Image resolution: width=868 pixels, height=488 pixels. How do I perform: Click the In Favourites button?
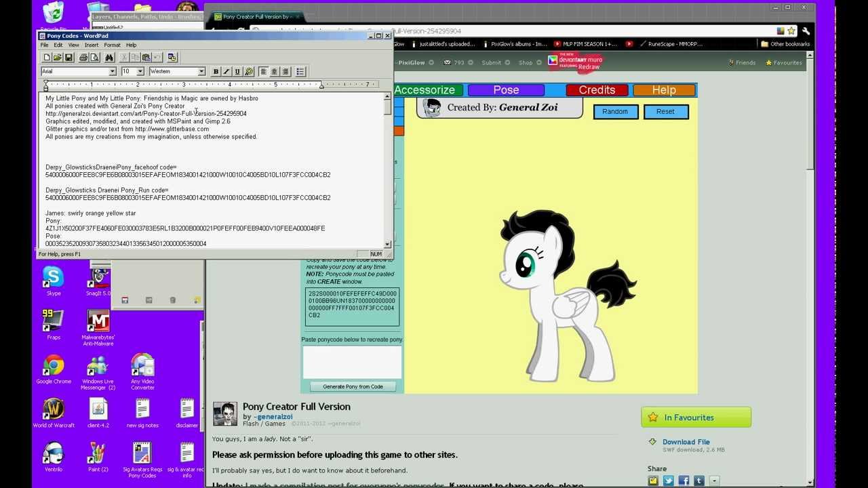pos(696,418)
